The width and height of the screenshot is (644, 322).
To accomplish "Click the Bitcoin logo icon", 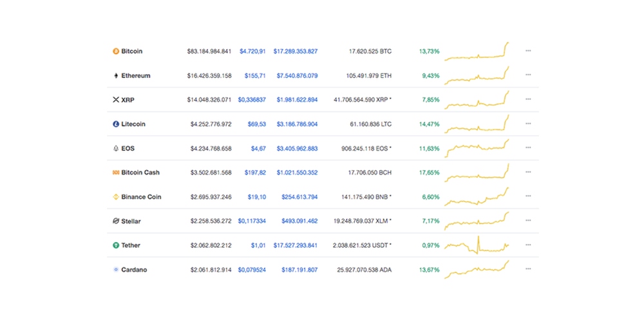I will point(116,51).
